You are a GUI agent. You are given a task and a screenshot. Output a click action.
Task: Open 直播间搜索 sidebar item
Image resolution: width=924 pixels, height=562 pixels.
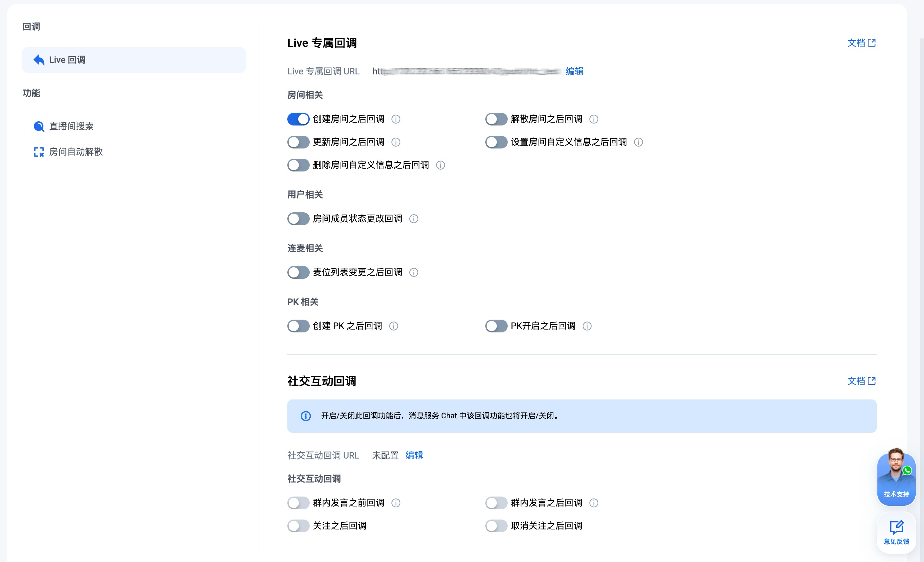coord(71,126)
